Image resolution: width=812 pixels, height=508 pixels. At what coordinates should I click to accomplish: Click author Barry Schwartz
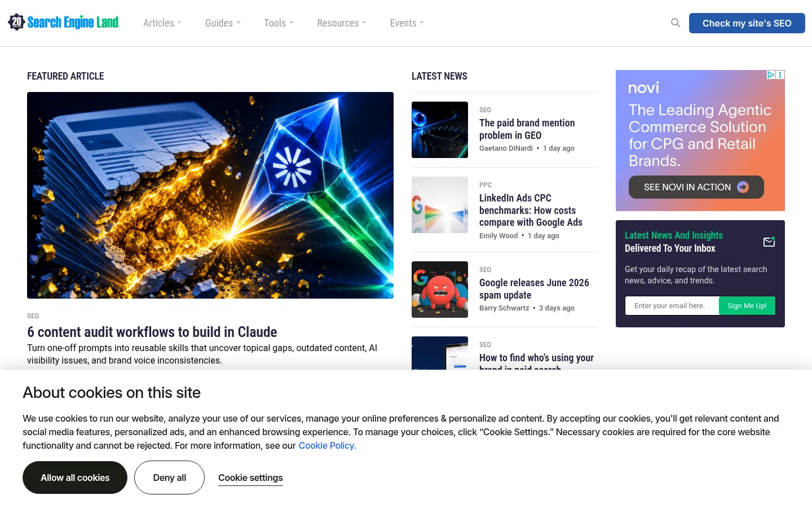504,308
